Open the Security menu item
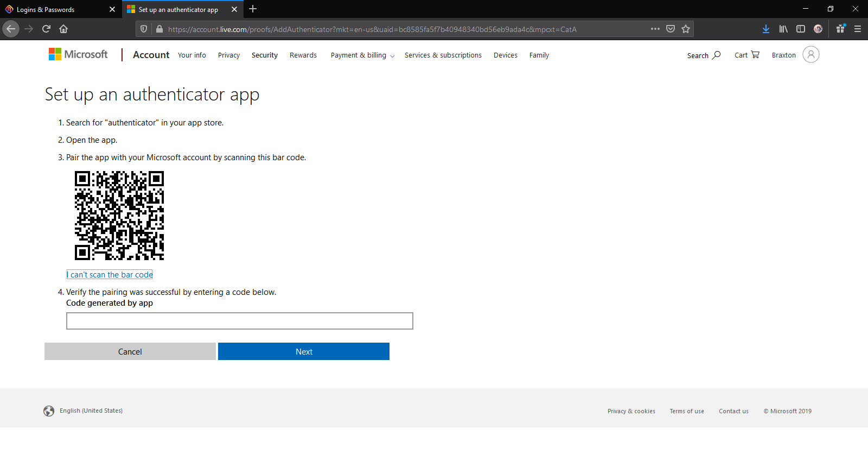Viewport: 868px width, 467px height. pyautogui.click(x=265, y=55)
